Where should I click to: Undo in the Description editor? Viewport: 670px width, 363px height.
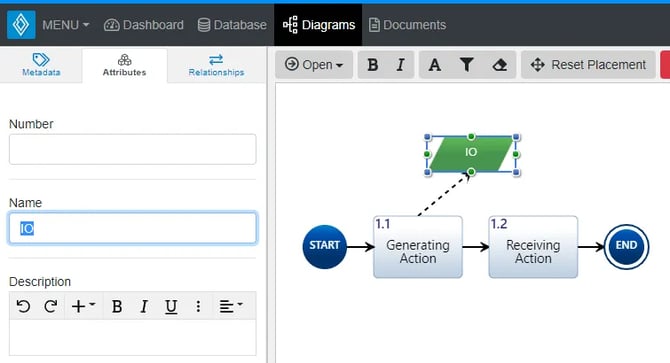click(x=23, y=306)
